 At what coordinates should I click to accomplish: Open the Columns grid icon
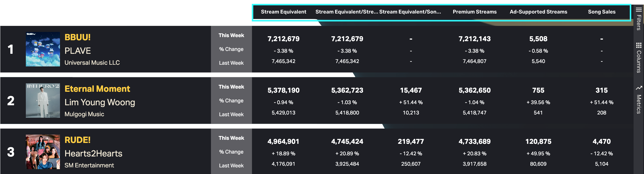pos(639,45)
